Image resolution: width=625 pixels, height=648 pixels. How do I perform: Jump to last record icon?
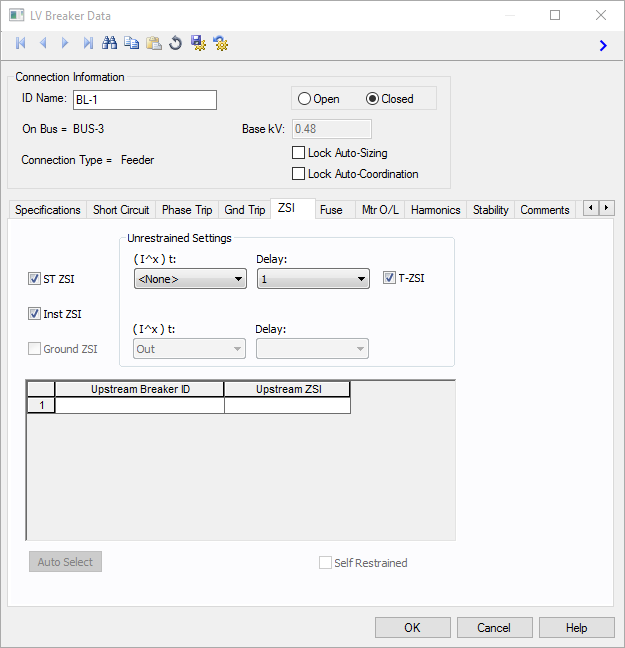click(88, 43)
